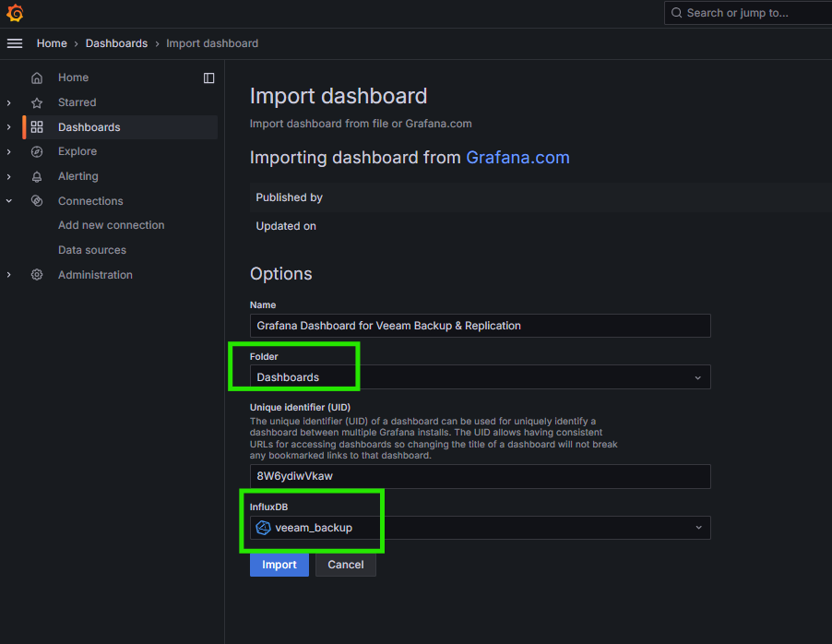
Task: Click the Explore compass icon
Action: pyautogui.click(x=37, y=152)
